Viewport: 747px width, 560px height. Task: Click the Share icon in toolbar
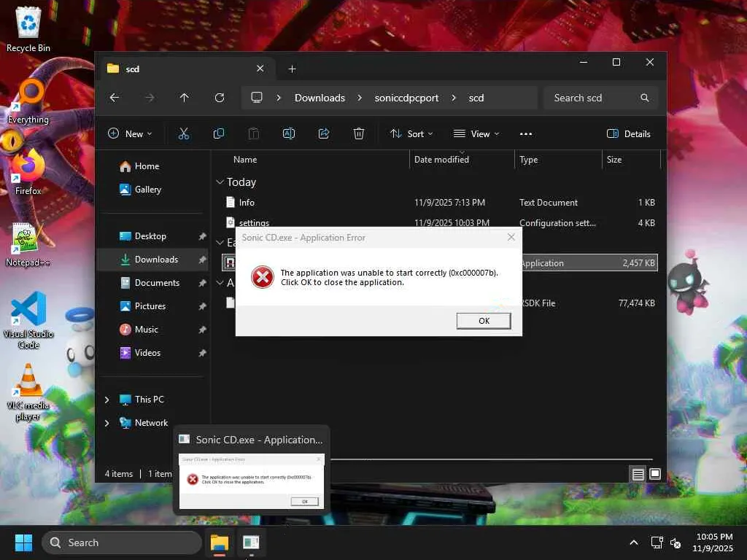(324, 134)
